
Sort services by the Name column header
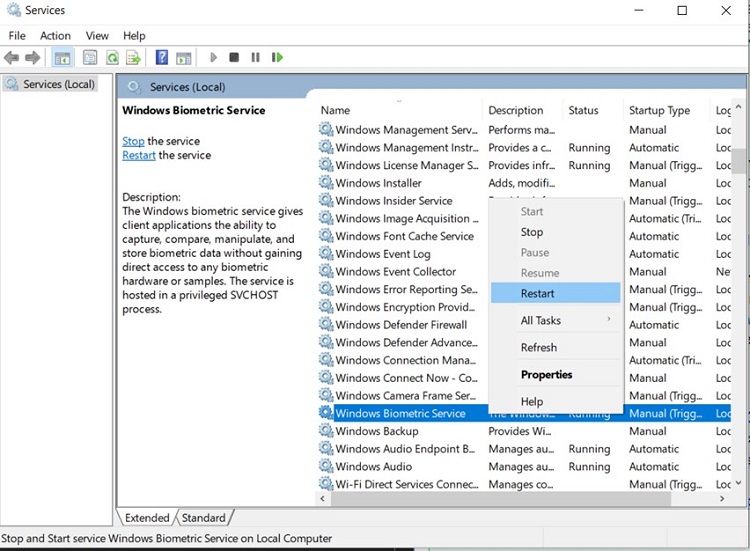(336, 111)
